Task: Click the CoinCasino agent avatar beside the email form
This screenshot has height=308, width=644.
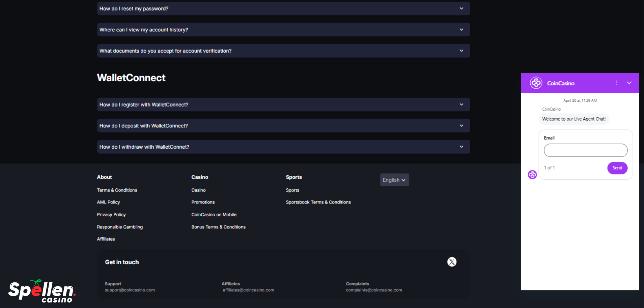Action: tap(532, 175)
